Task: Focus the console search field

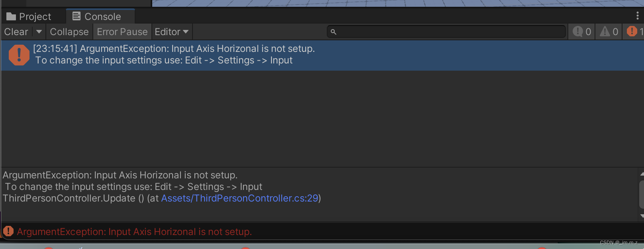Action: click(x=446, y=32)
